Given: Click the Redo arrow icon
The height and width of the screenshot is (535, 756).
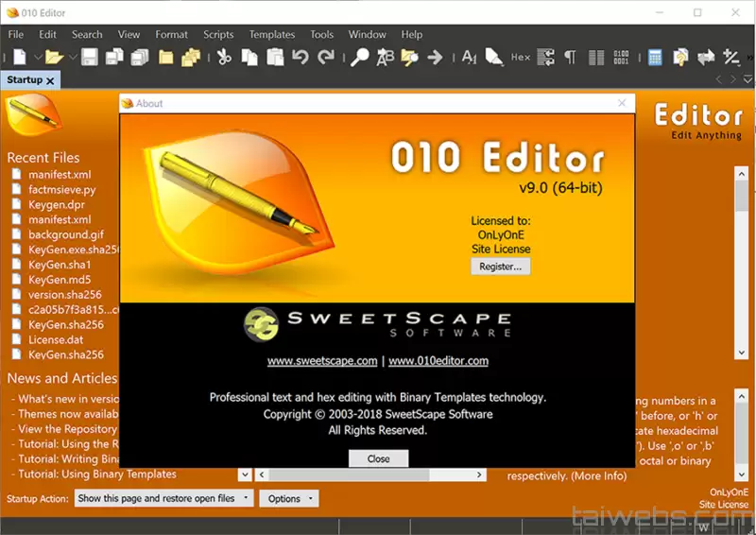Looking at the screenshot, I should (x=326, y=57).
